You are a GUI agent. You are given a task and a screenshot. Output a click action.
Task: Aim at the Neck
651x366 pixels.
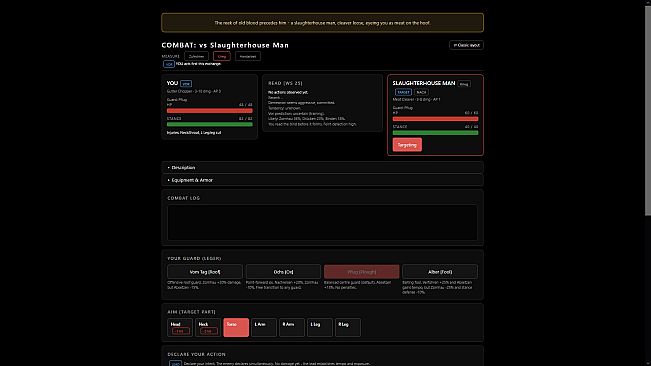208,327
